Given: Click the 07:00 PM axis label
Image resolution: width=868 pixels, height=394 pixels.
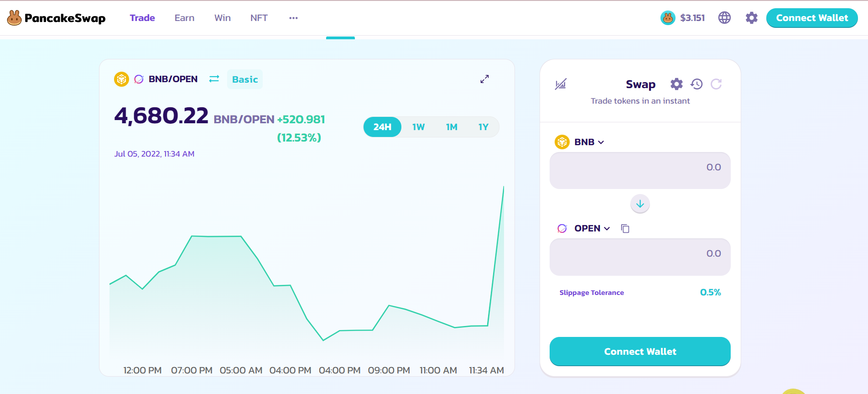Looking at the screenshot, I should pyautogui.click(x=192, y=370).
